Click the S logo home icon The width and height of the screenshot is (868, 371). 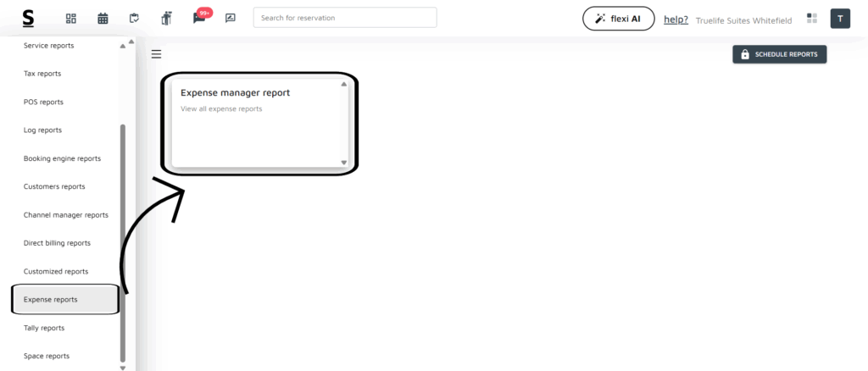pyautogui.click(x=29, y=18)
